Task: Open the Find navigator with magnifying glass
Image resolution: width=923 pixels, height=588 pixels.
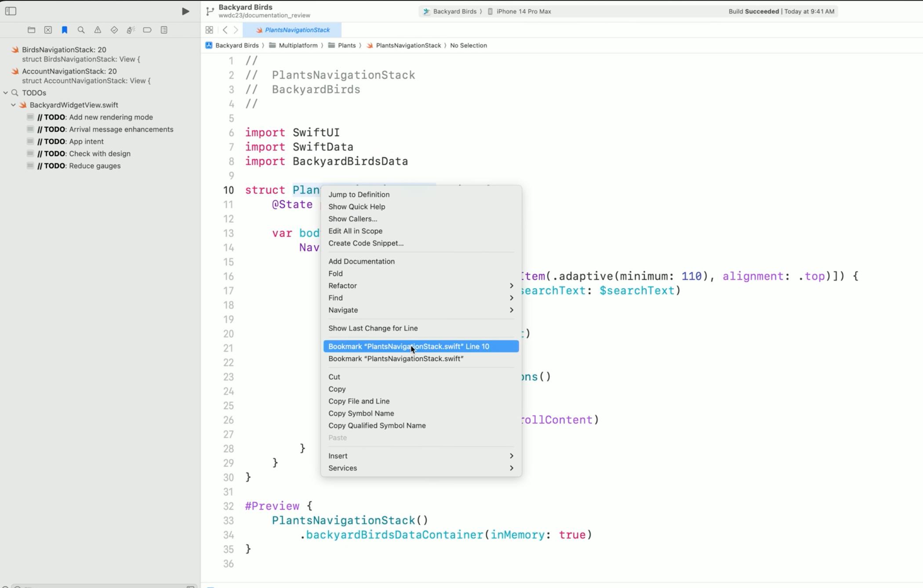Action: click(x=81, y=30)
